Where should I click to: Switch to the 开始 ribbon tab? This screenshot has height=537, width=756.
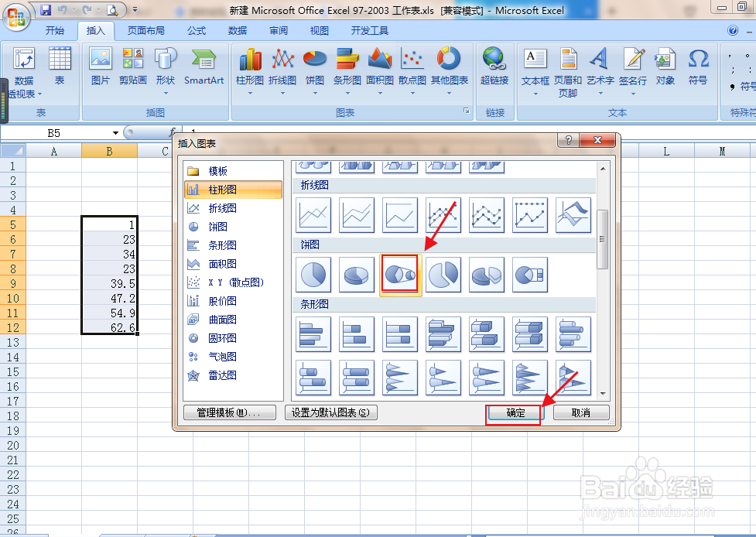pyautogui.click(x=54, y=31)
